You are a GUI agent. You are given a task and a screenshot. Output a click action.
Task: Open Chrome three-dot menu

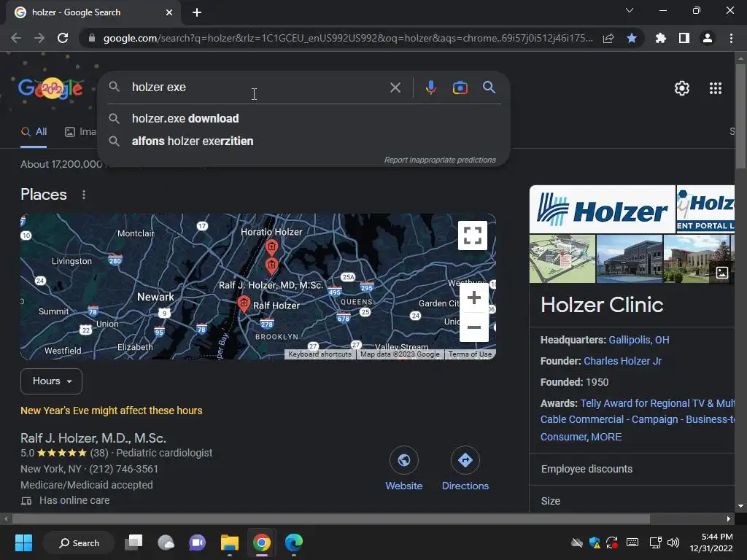point(731,38)
